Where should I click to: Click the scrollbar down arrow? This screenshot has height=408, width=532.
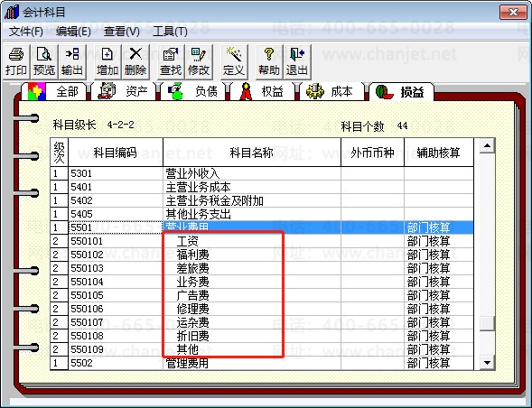pos(487,363)
